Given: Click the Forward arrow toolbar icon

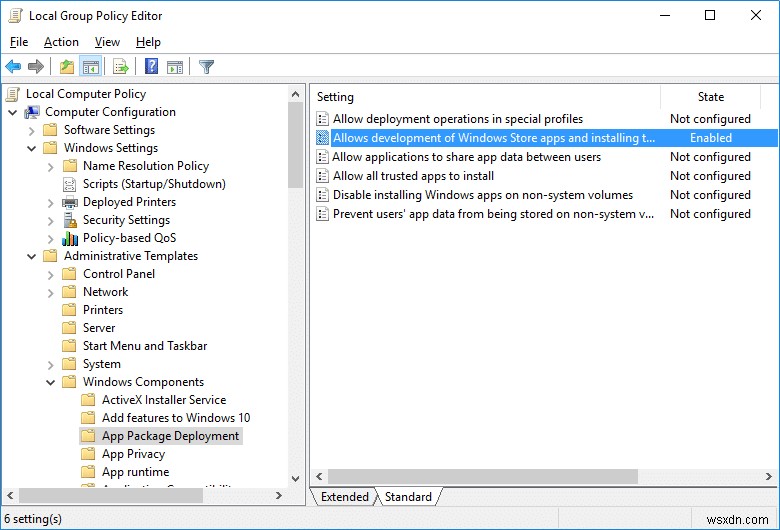Looking at the screenshot, I should 36,66.
